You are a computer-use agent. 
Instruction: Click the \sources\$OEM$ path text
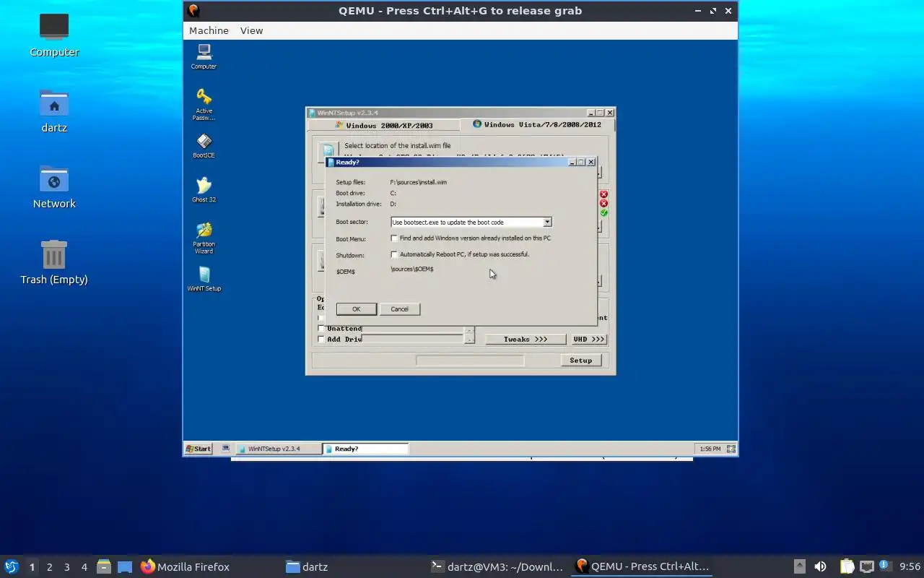(411, 269)
